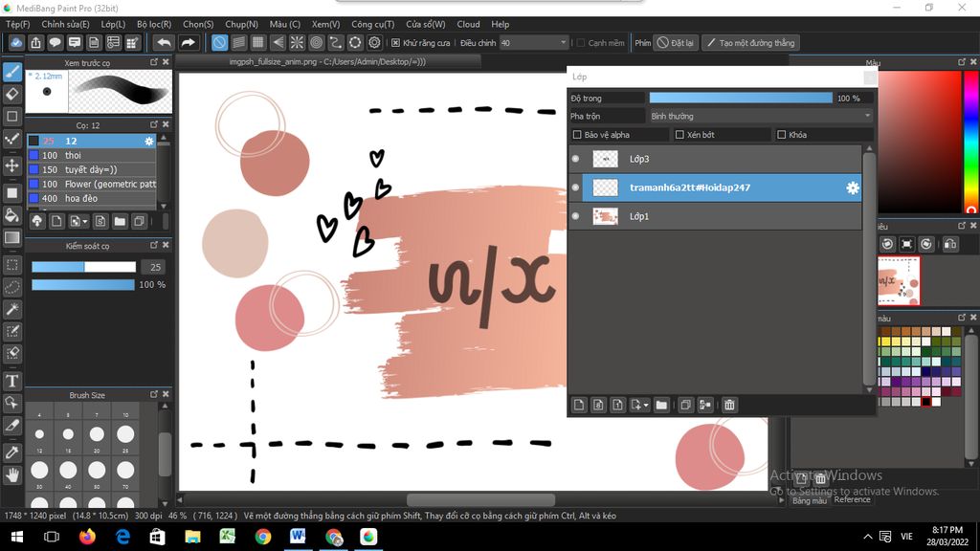Image resolution: width=980 pixels, height=551 pixels.
Task: Select the Gradient tool
Action: coord(11,237)
